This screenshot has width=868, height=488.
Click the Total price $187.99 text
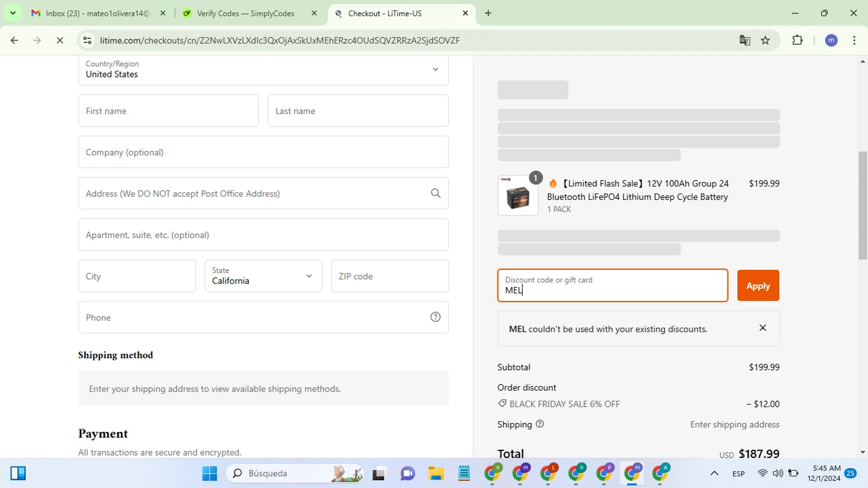tap(759, 454)
